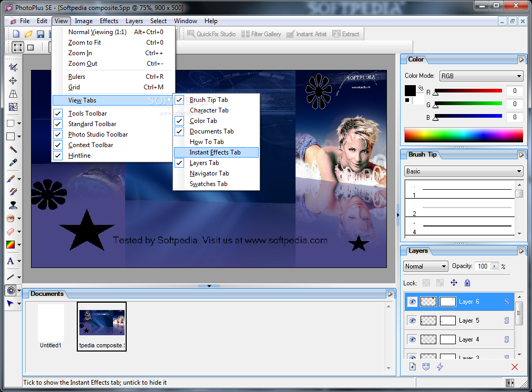The width and height of the screenshot is (532, 392).
Task: Open the Color Mode RGB dropdown
Action: click(481, 76)
